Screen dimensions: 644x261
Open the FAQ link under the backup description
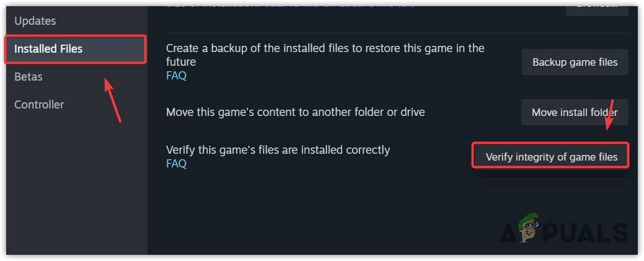[x=176, y=76]
